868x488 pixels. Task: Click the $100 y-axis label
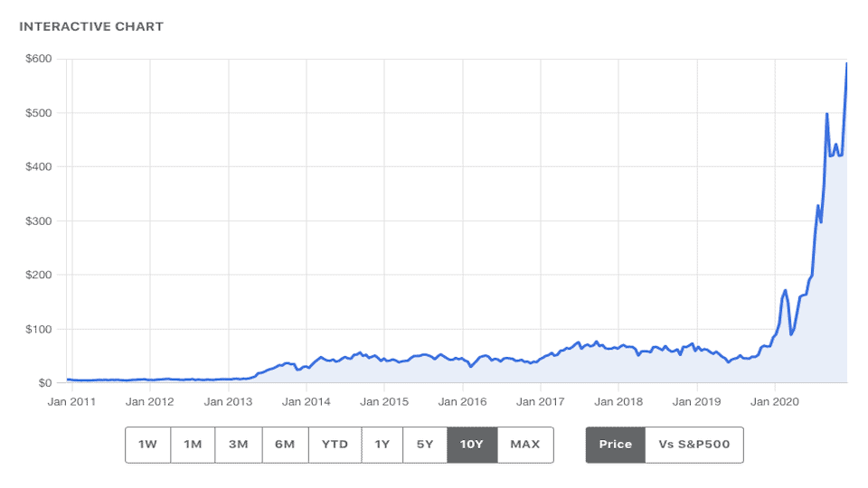point(35,329)
